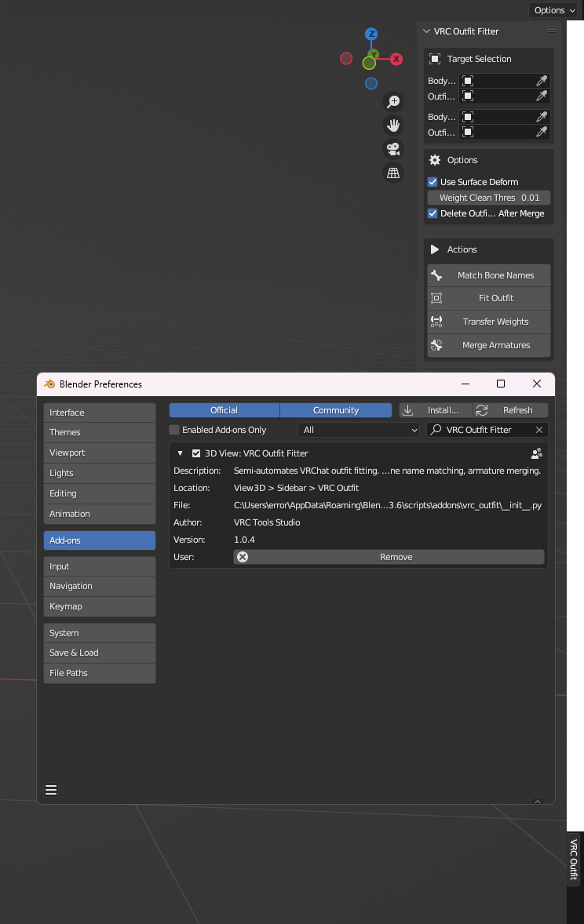Click the vertical VRC Outfit sidebar tab

[x=573, y=859]
